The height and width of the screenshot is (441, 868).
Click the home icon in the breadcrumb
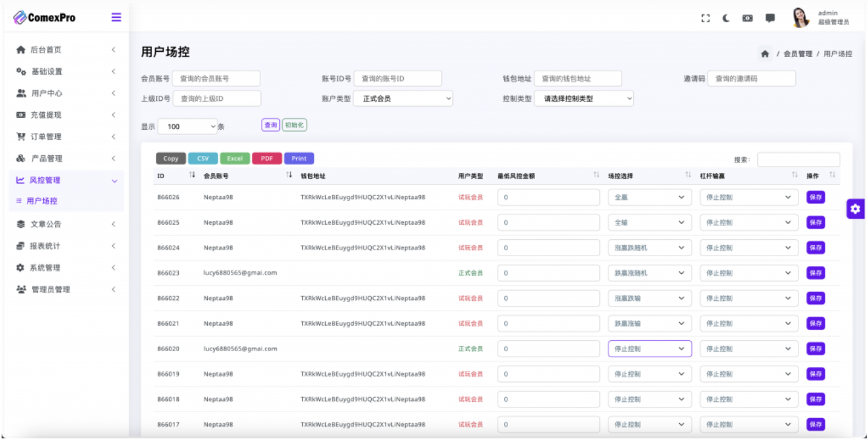pyautogui.click(x=765, y=54)
